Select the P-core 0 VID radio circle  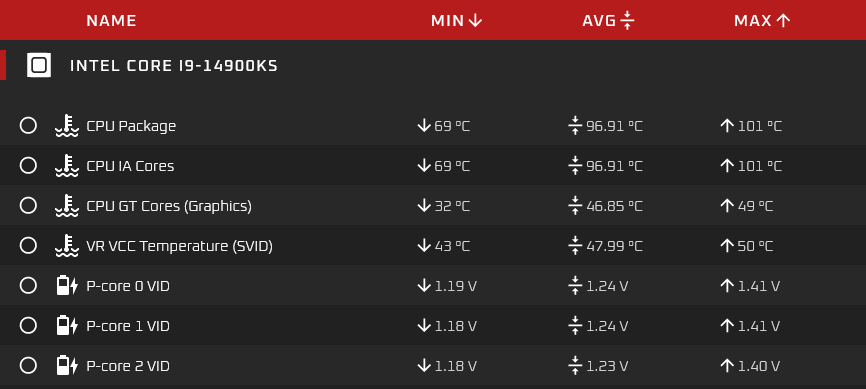click(x=28, y=285)
